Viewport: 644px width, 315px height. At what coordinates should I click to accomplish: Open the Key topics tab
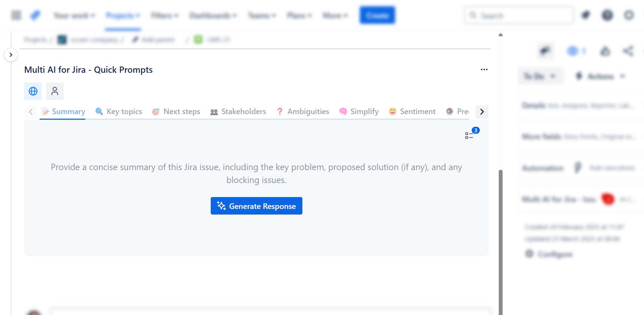(x=119, y=112)
